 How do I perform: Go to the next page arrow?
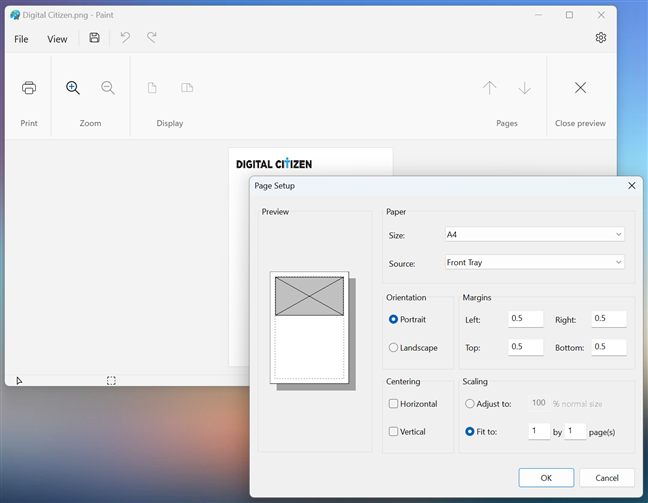[x=524, y=88]
